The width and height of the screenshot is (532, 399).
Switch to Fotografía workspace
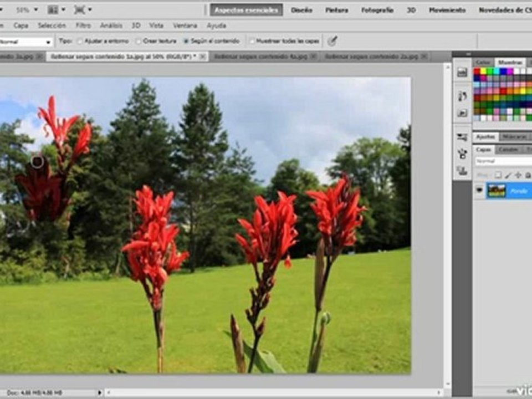(x=377, y=10)
